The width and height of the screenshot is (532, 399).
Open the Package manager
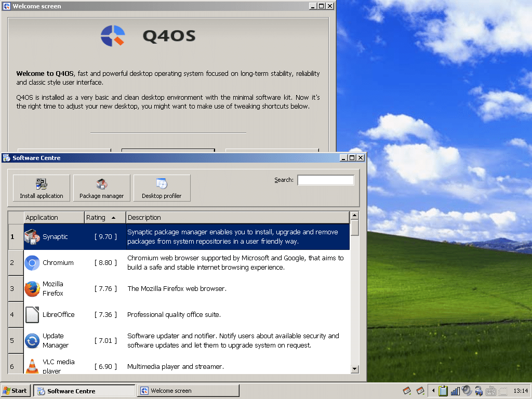click(101, 188)
